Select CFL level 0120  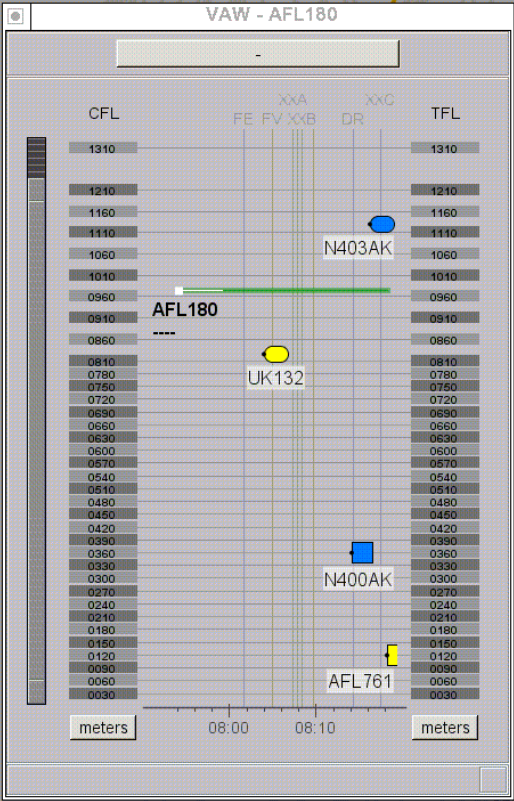(103, 656)
